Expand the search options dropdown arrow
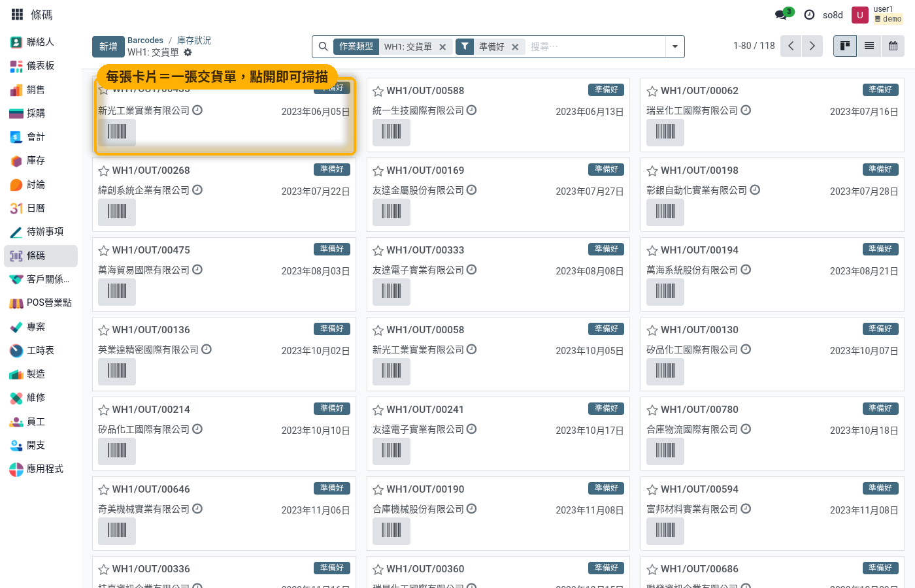This screenshot has height=588, width=915. point(674,46)
